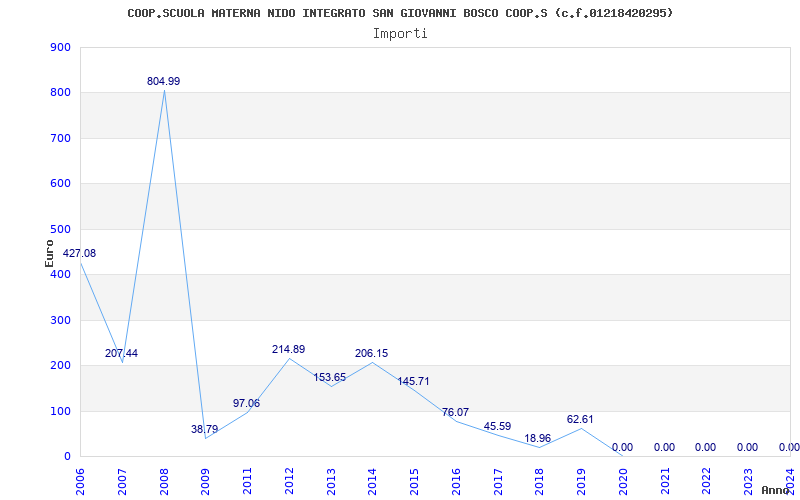The width and height of the screenshot is (800, 500).
Task: Click the 18.96 data label
Action: coord(538,438)
